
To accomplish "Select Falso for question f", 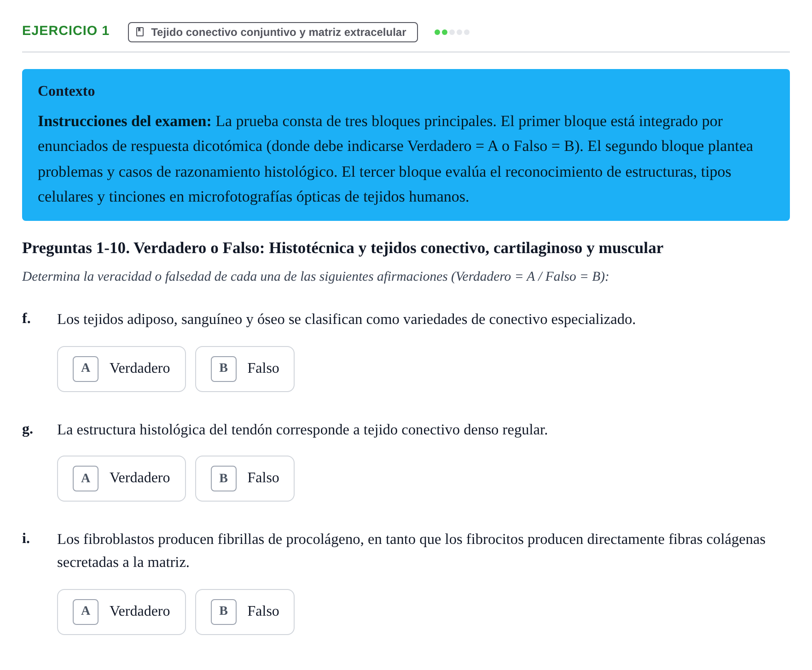I will [x=245, y=369].
